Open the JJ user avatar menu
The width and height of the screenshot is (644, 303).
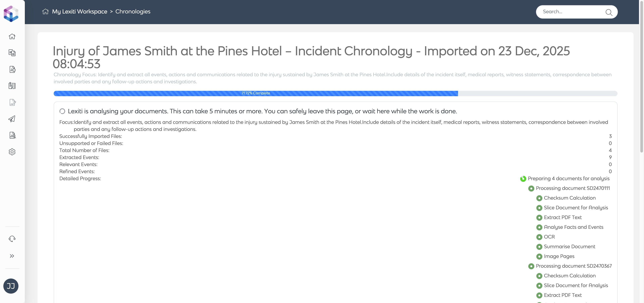[x=11, y=286]
